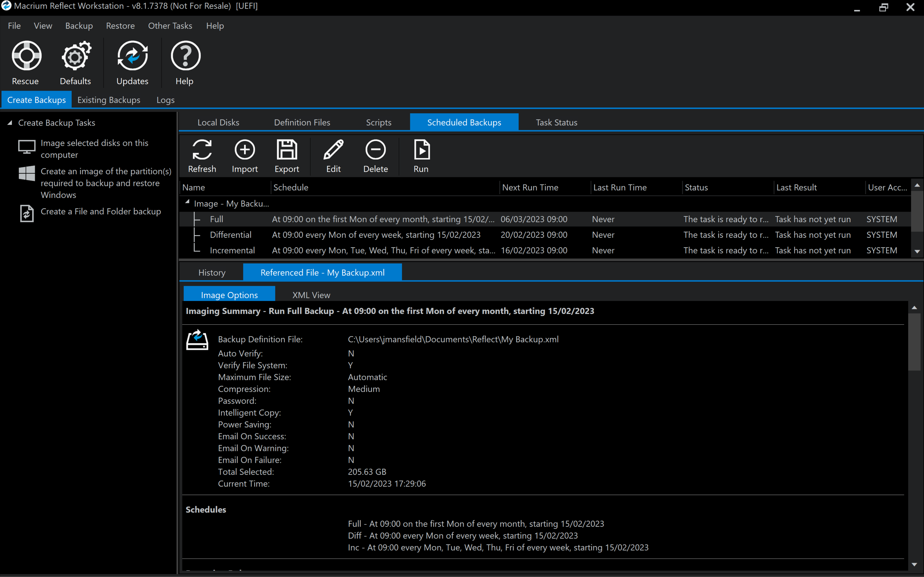Image resolution: width=924 pixels, height=577 pixels.
Task: Run the selected backup now
Action: pos(421,150)
